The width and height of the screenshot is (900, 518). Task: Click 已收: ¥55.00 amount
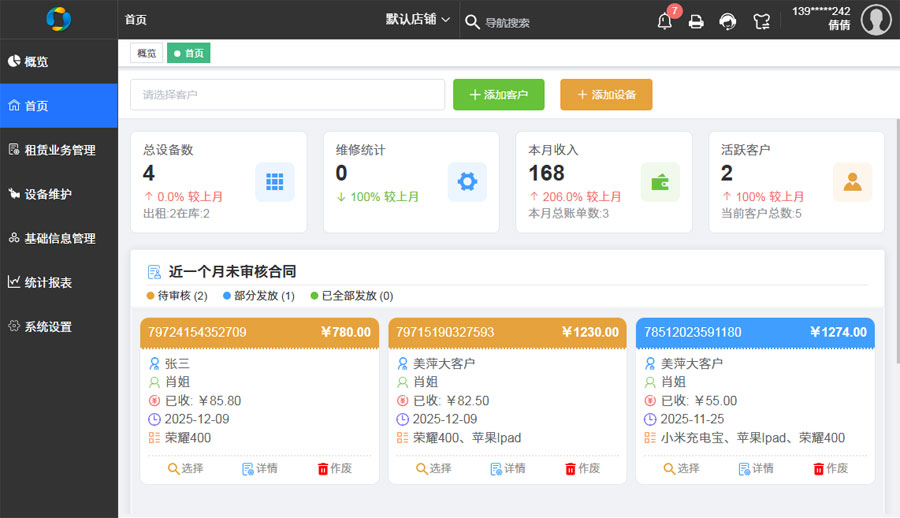(x=699, y=401)
